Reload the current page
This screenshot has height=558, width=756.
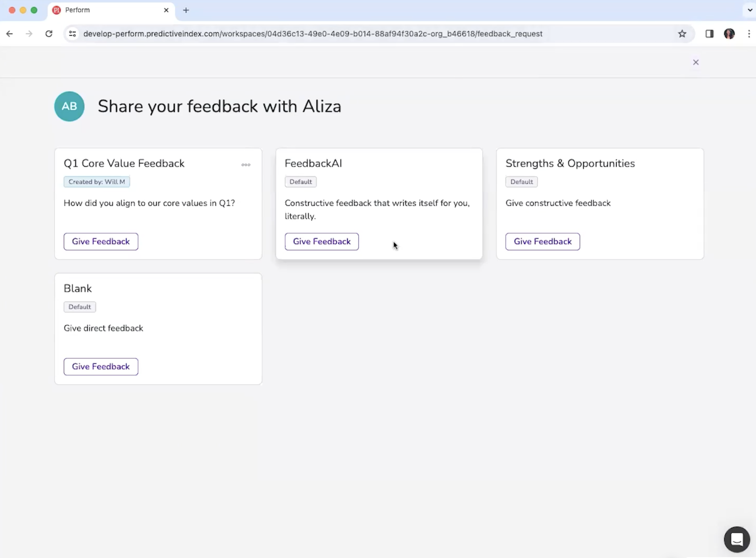click(49, 34)
